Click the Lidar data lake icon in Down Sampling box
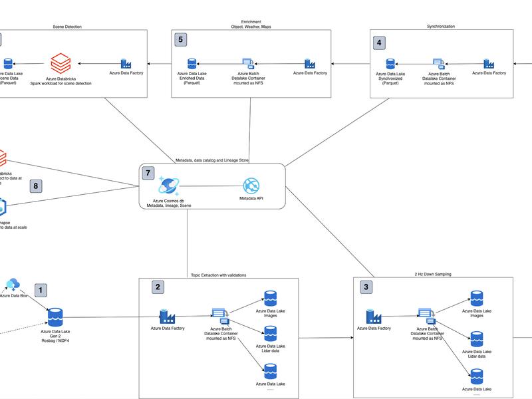The image size is (532, 399). pos(477,339)
